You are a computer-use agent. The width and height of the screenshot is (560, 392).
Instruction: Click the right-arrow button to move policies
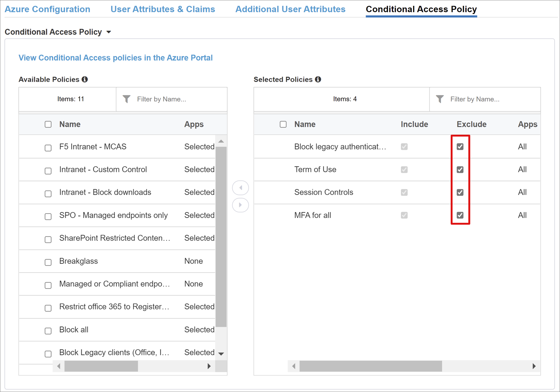(x=241, y=205)
